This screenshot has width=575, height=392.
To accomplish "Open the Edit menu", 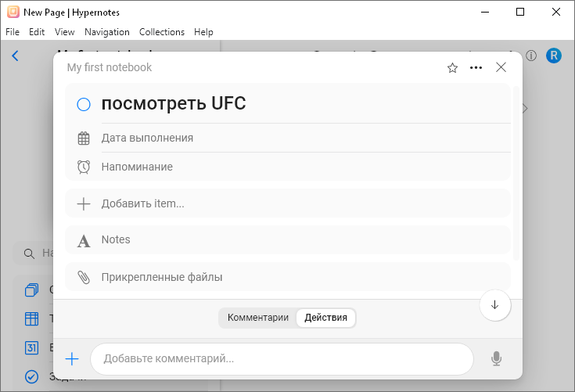I will point(37,32).
